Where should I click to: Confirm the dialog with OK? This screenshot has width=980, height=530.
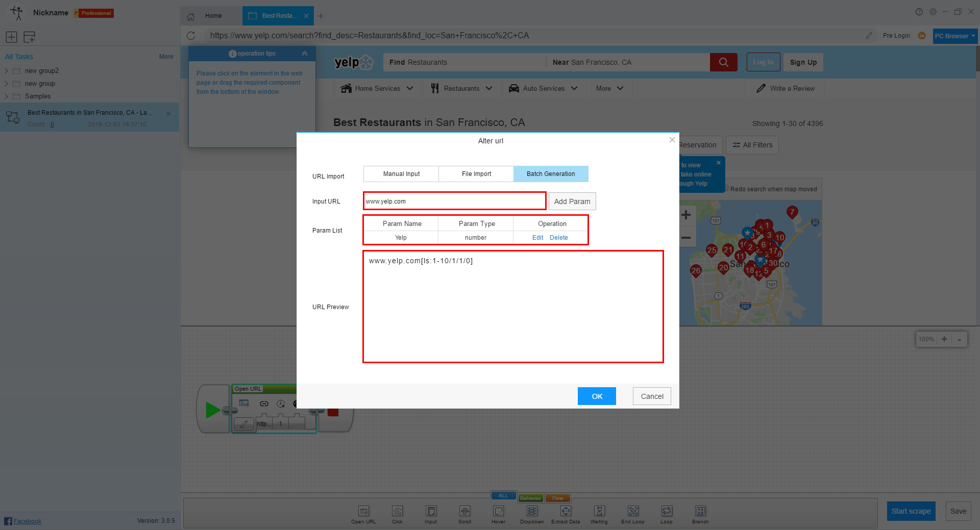[597, 396]
